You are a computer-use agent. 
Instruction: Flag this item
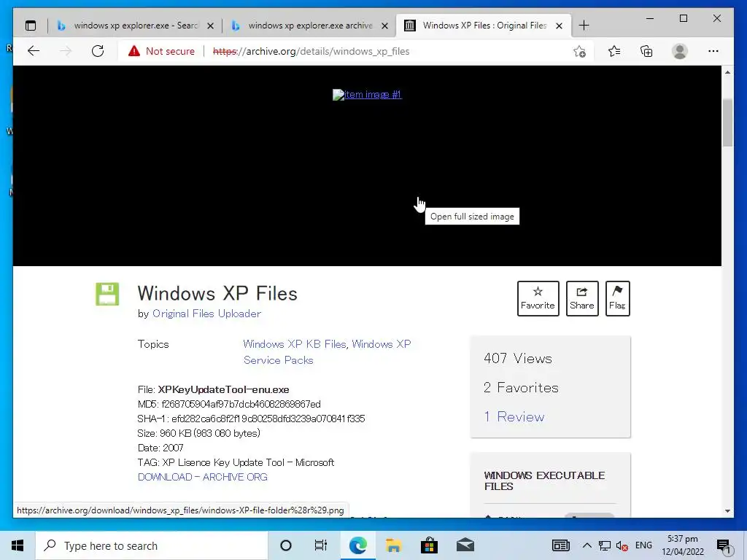click(617, 298)
